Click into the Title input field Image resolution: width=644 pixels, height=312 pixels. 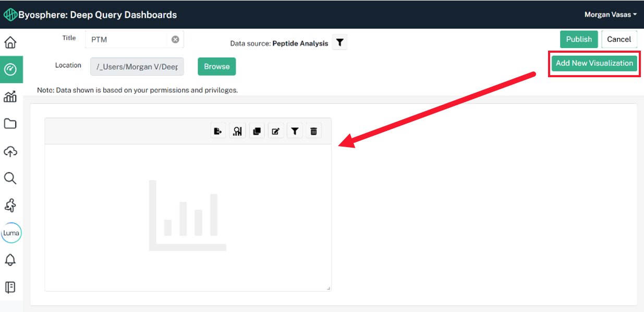135,40
